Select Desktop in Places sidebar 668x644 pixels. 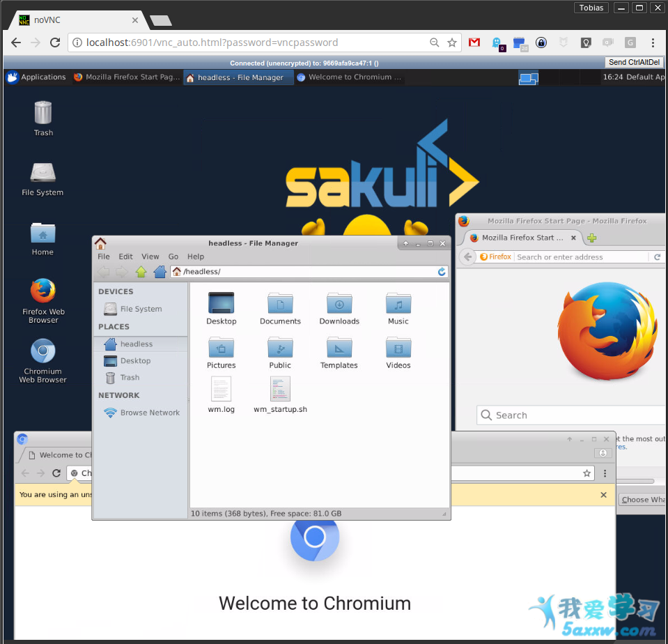[x=141, y=360]
